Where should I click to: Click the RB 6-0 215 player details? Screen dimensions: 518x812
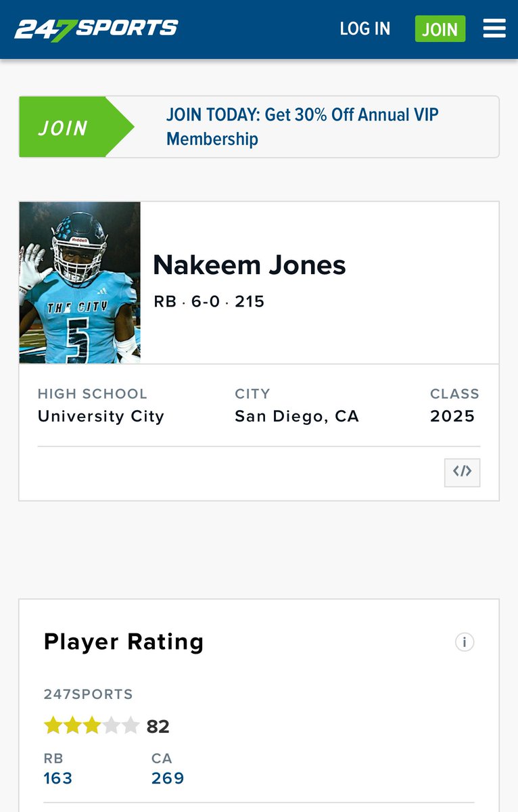(x=210, y=301)
